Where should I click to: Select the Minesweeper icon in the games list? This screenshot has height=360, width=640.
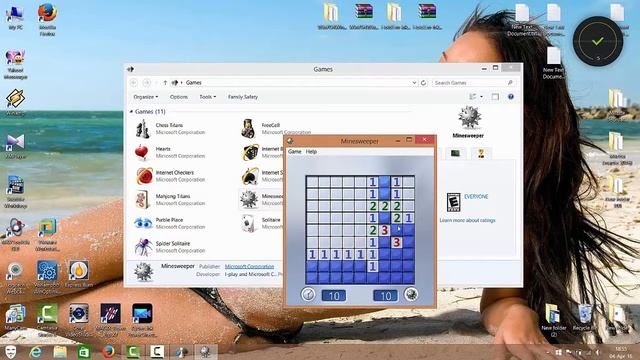[249, 199]
